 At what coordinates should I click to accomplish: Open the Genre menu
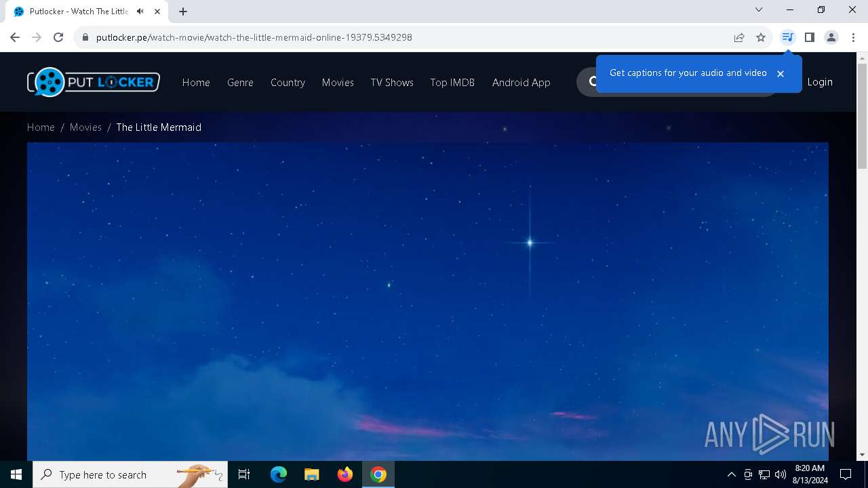(240, 82)
